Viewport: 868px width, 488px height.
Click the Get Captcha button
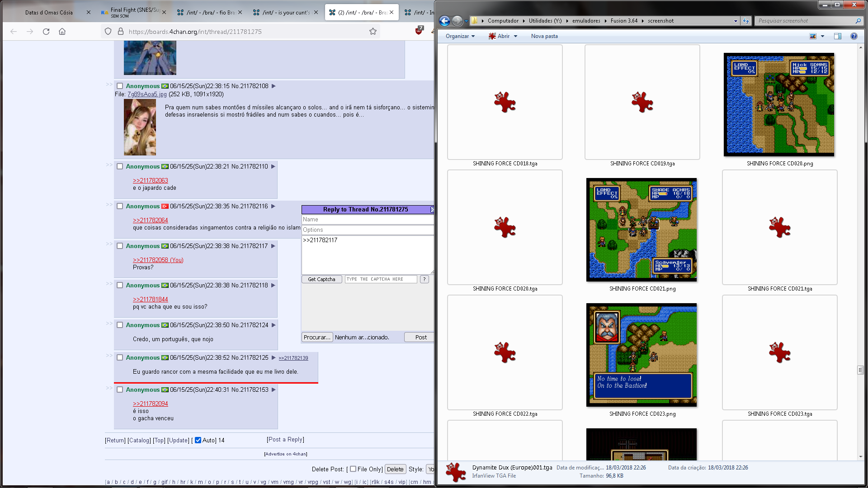[x=321, y=279]
